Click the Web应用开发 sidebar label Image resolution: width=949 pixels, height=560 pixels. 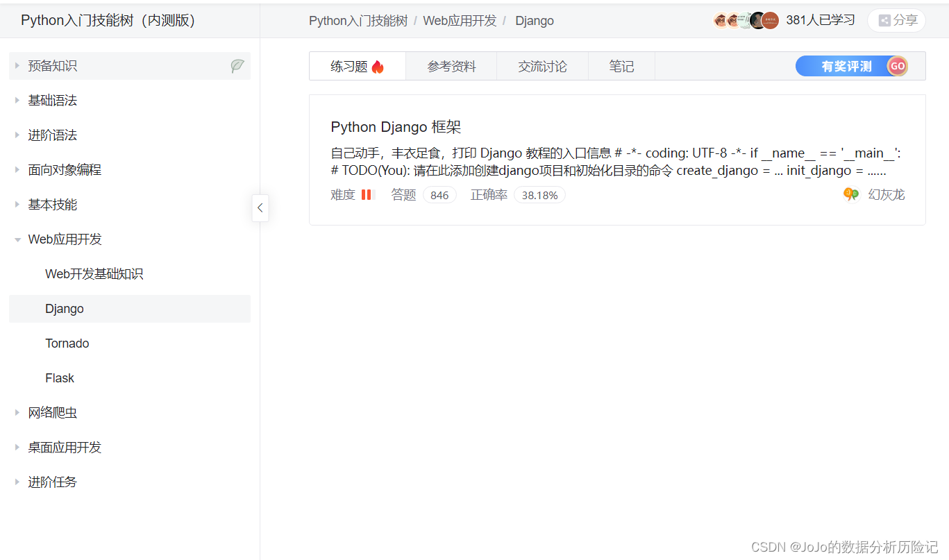click(65, 239)
